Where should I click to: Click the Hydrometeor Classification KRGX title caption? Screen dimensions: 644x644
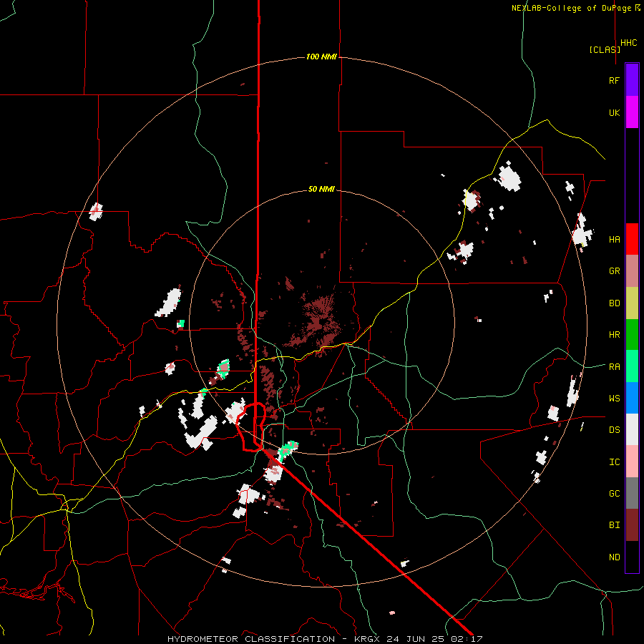325,639
